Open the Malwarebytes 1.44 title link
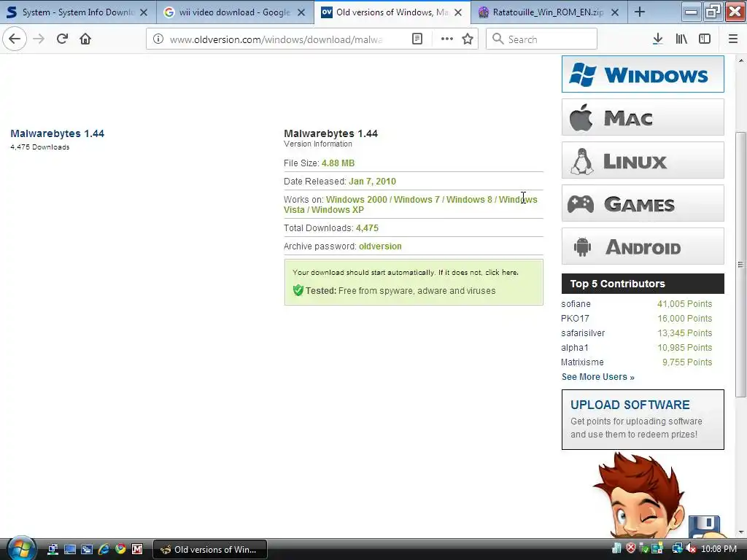747x560 pixels. (x=57, y=134)
